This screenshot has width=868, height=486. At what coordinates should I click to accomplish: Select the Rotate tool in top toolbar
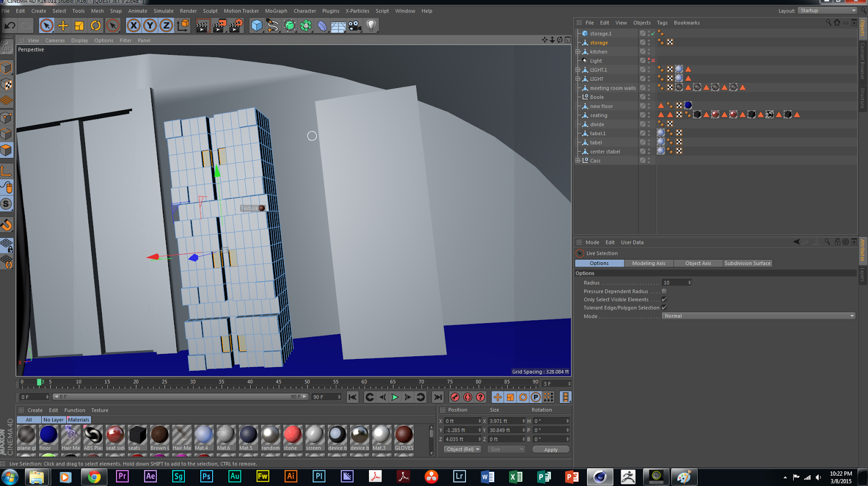coord(95,26)
